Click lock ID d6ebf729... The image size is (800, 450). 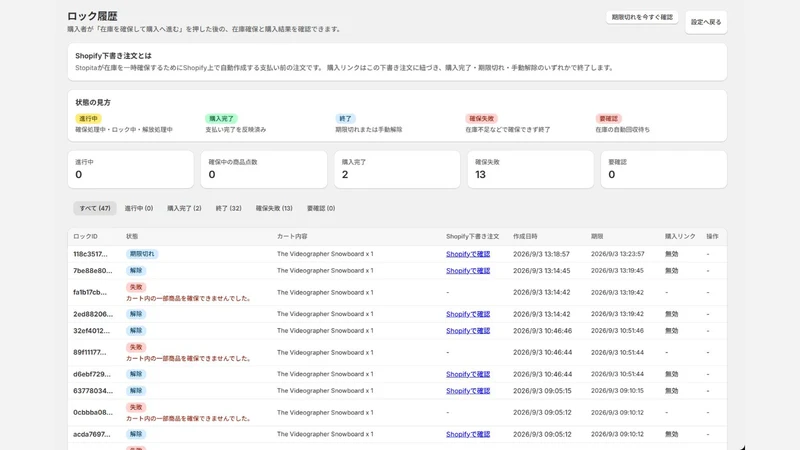[92, 374]
